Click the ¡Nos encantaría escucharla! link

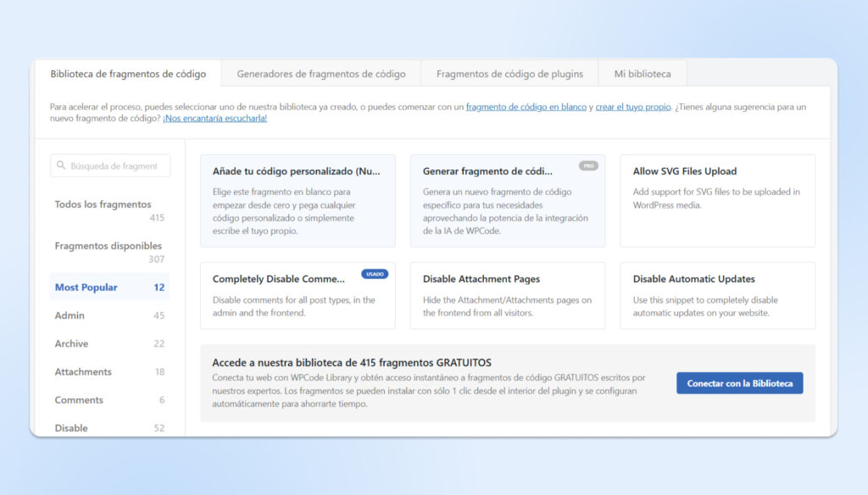214,119
